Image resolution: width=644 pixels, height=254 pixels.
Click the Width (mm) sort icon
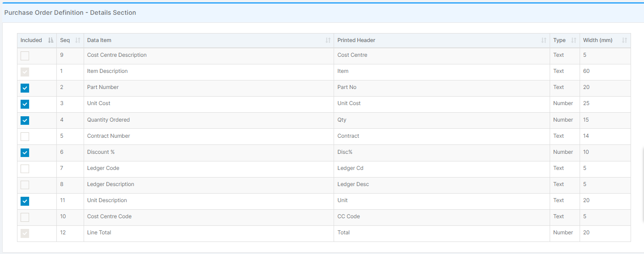coord(624,40)
